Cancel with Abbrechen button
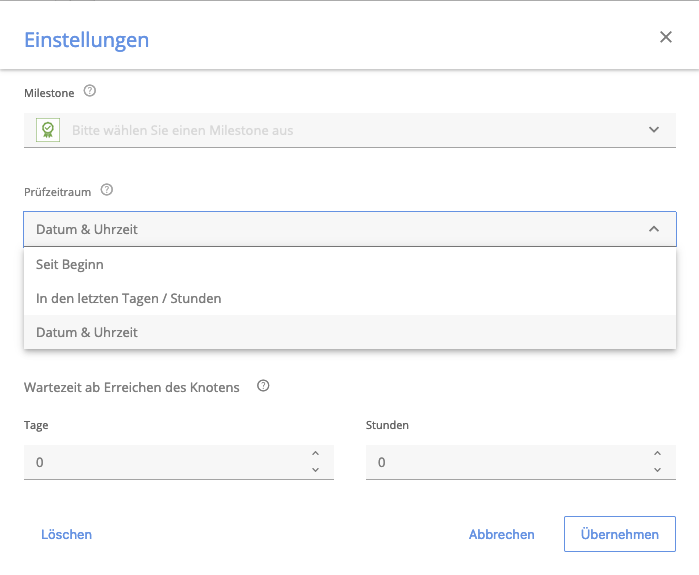 (502, 534)
